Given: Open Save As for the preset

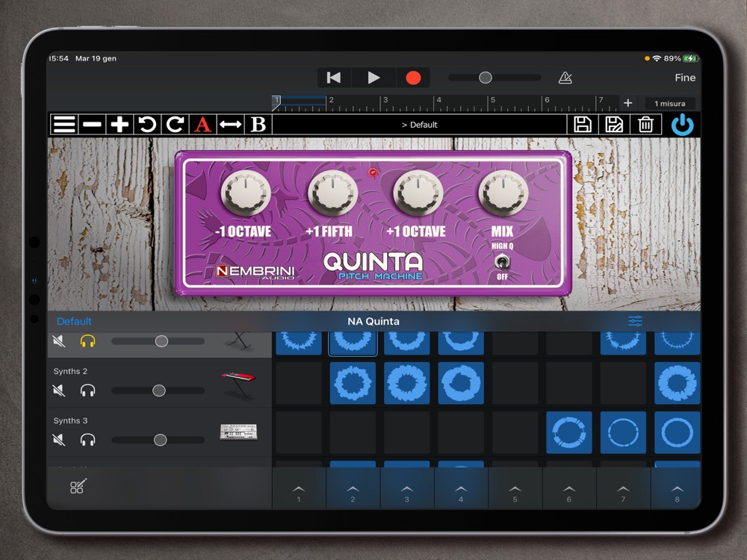Looking at the screenshot, I should [613, 125].
